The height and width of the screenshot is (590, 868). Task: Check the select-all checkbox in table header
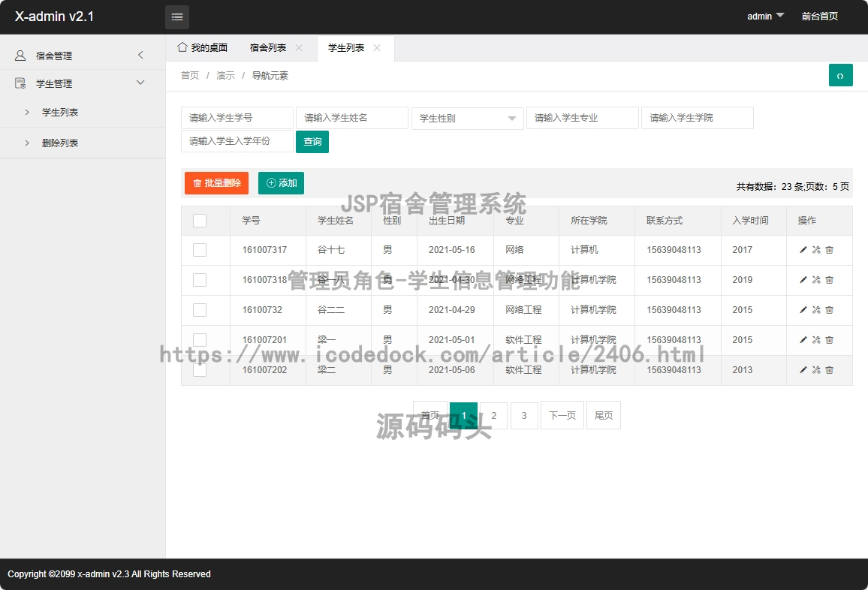(200, 220)
